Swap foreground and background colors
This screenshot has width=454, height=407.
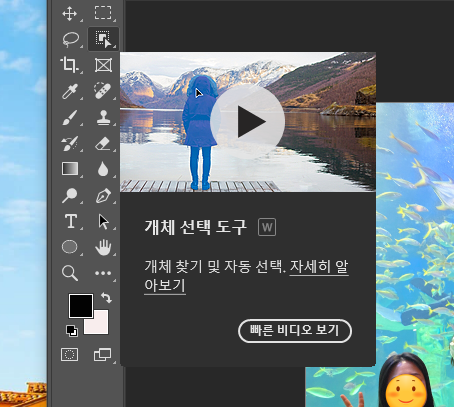pos(106,297)
